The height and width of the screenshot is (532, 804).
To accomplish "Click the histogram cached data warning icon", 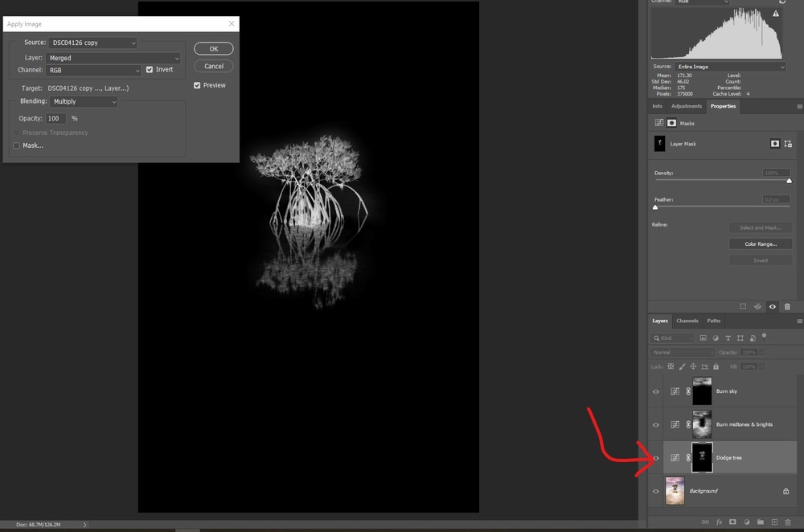I will pos(776,14).
